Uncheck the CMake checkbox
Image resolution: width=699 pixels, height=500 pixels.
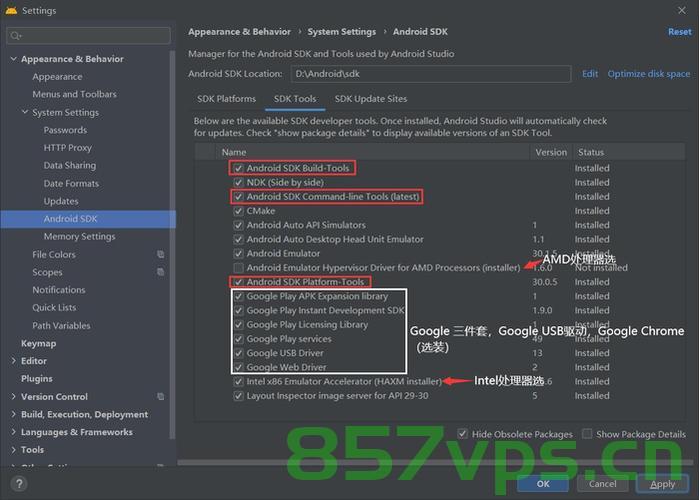[238, 211]
